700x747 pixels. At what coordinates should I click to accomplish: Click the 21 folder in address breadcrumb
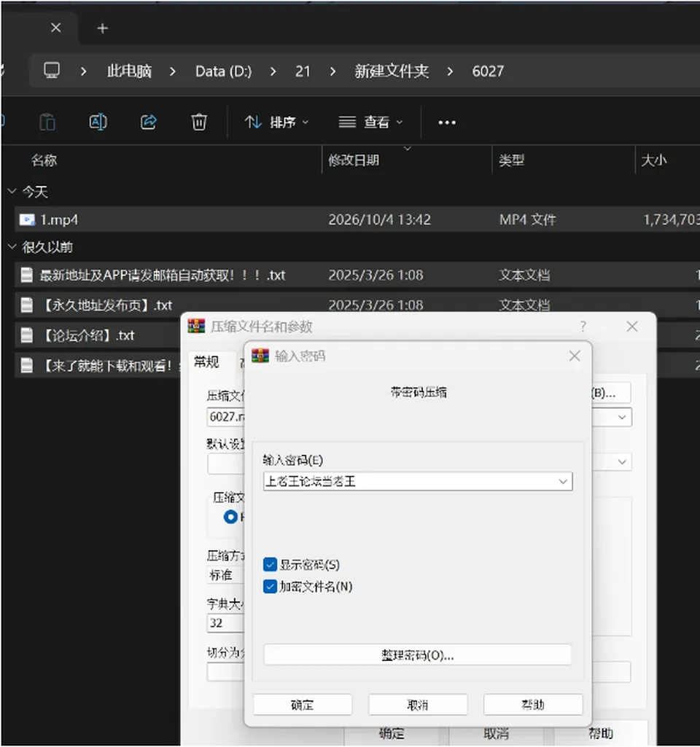click(303, 71)
